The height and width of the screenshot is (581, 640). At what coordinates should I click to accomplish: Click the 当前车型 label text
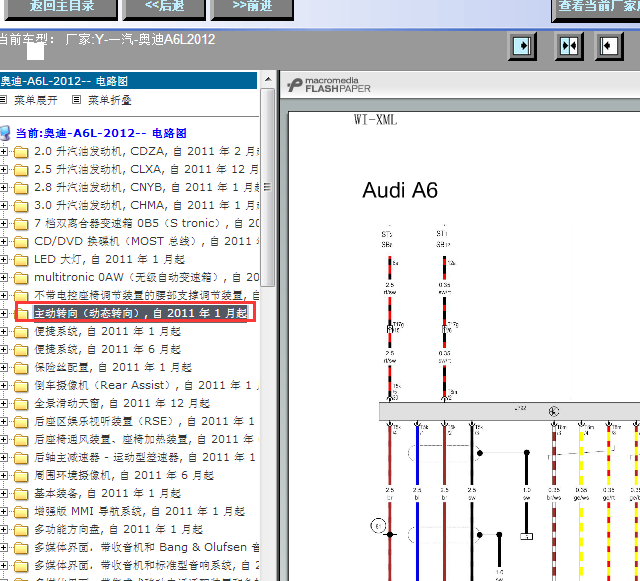[x=27, y=40]
